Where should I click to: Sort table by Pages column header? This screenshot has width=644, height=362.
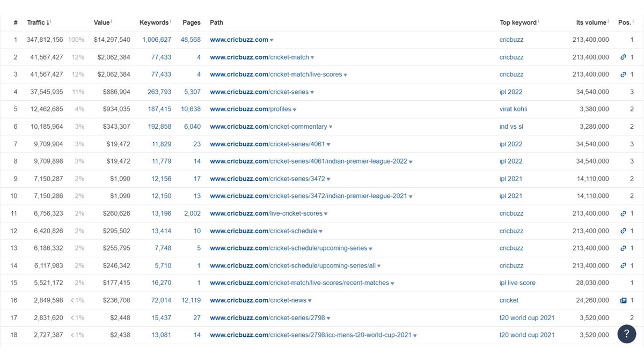tap(192, 23)
